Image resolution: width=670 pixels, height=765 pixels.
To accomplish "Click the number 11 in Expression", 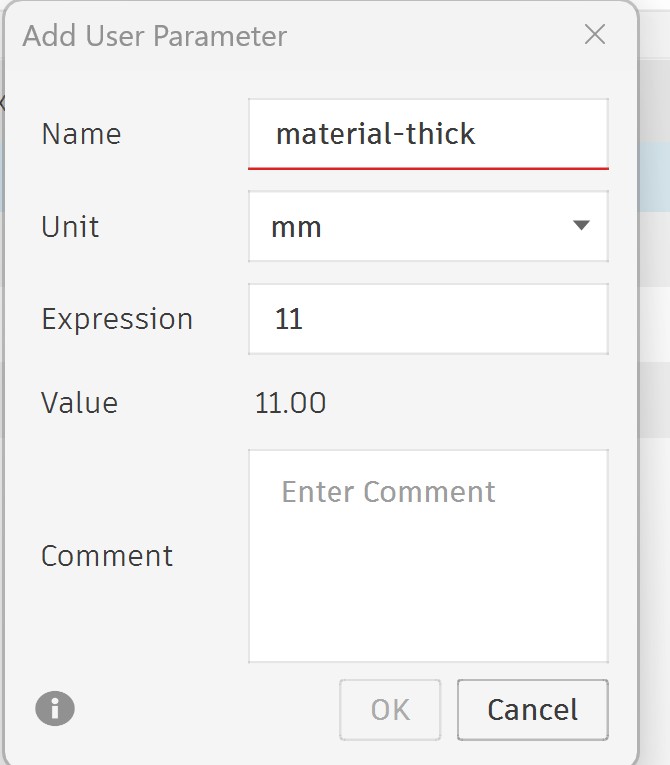I will point(288,320).
